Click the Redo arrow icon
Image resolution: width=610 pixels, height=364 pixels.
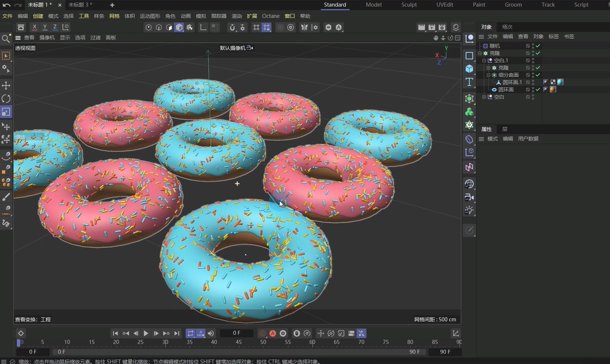click(18, 5)
